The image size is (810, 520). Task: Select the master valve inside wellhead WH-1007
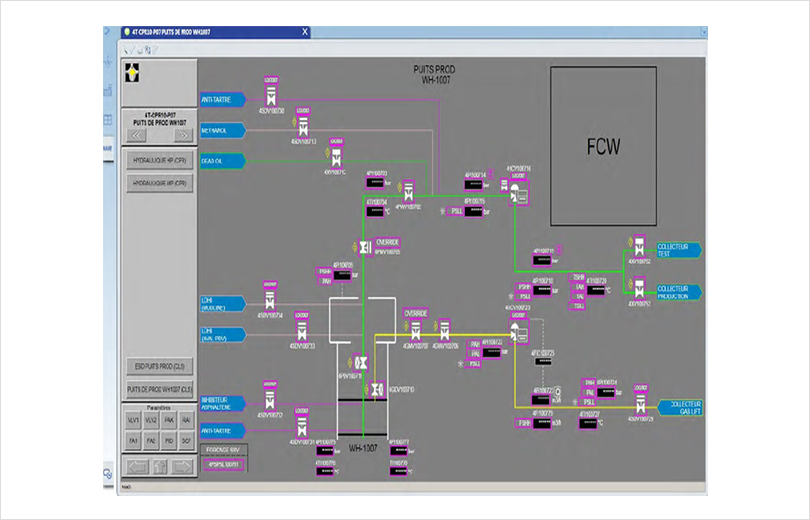[x=362, y=363]
